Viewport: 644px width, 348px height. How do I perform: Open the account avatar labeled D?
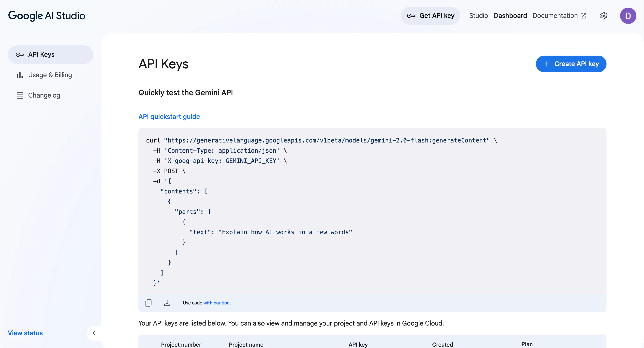point(628,16)
